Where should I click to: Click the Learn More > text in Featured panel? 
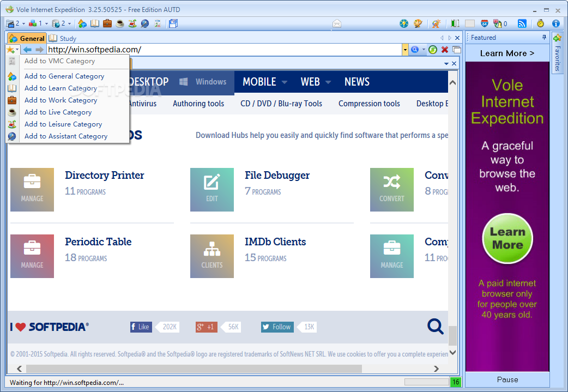coord(507,53)
